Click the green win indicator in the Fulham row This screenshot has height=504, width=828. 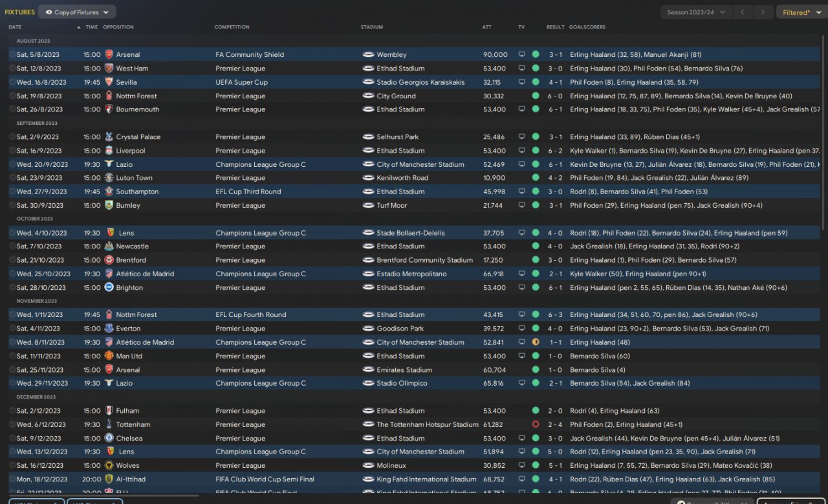536,411
